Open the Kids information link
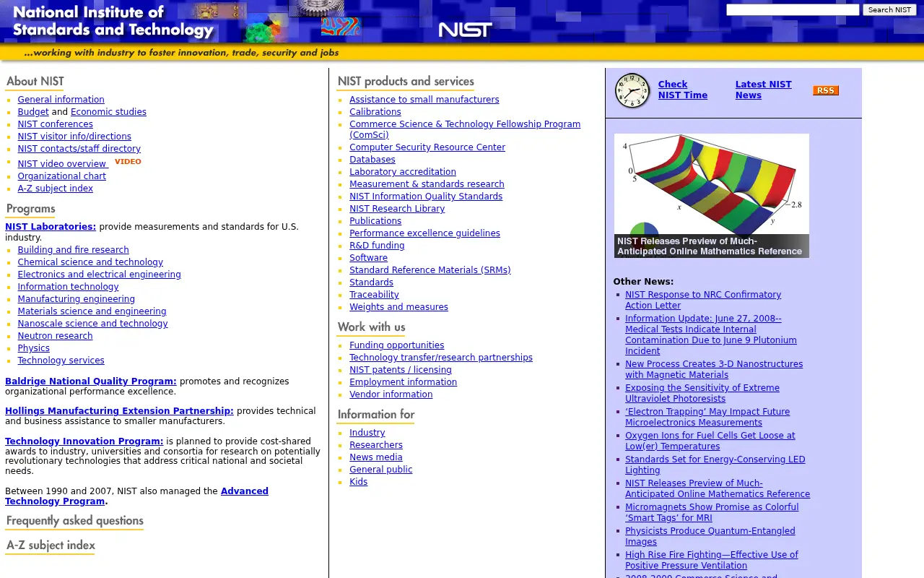924x578 pixels. pyautogui.click(x=358, y=482)
